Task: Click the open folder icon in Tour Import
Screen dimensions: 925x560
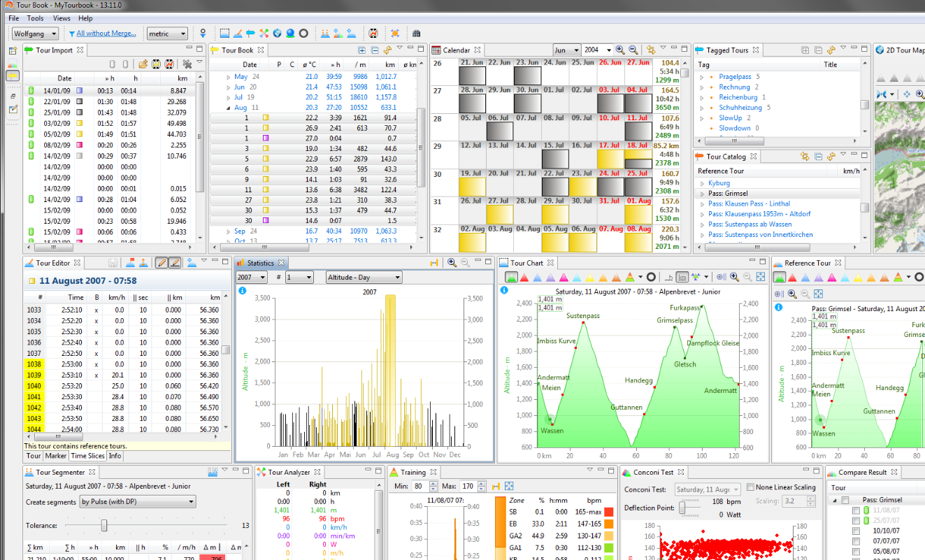Action: pos(143,64)
